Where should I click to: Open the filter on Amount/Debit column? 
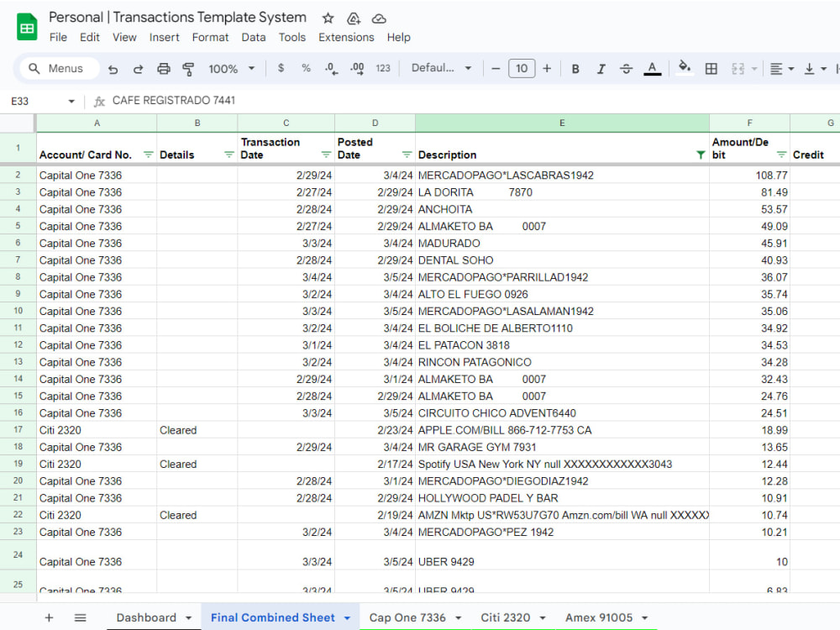781,155
